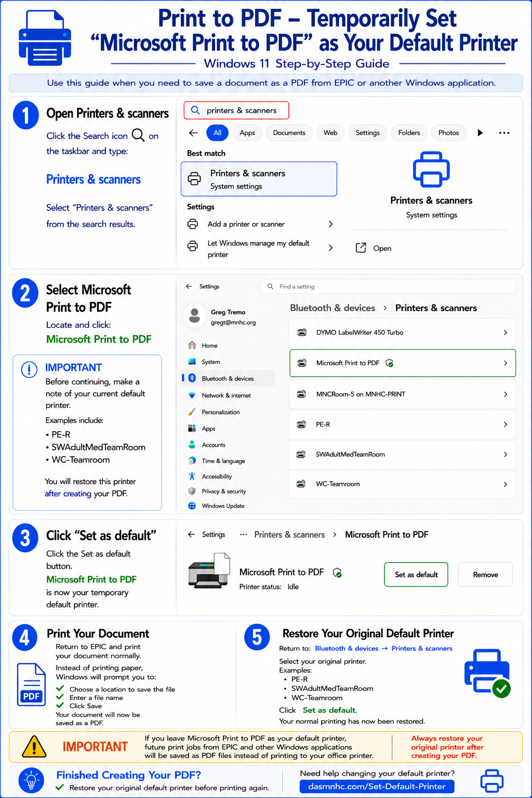Image resolution: width=532 pixels, height=798 pixels.
Task: Select the Apps item in the Settings sidebar
Action: [x=229, y=429]
